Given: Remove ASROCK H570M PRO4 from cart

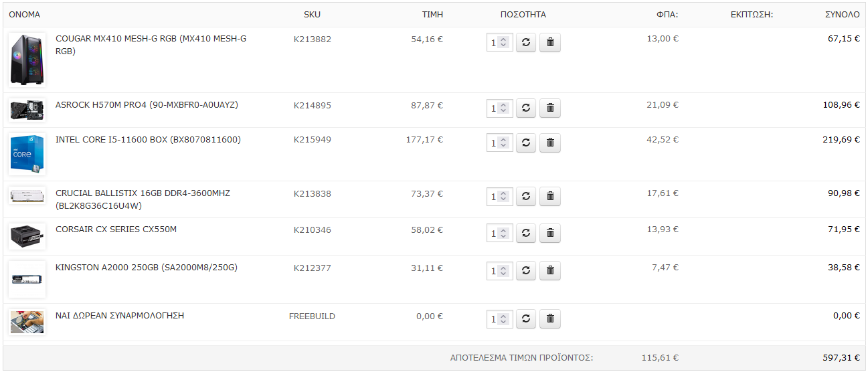Looking at the screenshot, I should pyautogui.click(x=550, y=108).
